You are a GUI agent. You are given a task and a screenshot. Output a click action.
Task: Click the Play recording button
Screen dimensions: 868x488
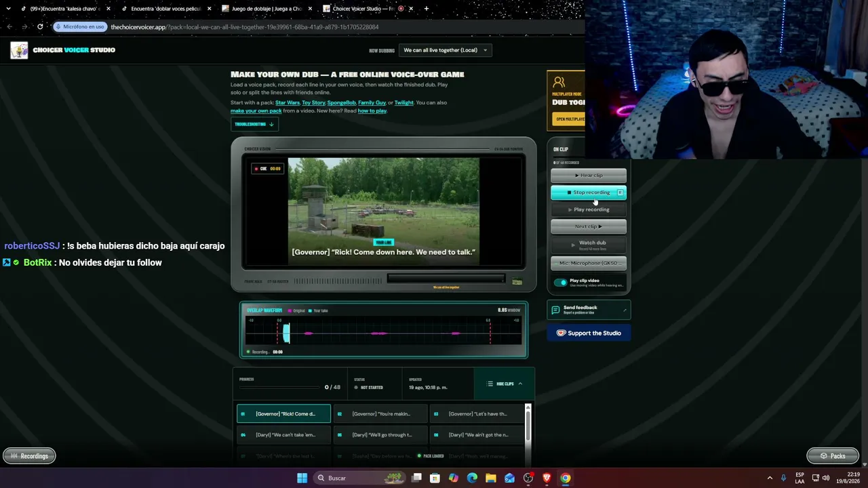point(589,209)
